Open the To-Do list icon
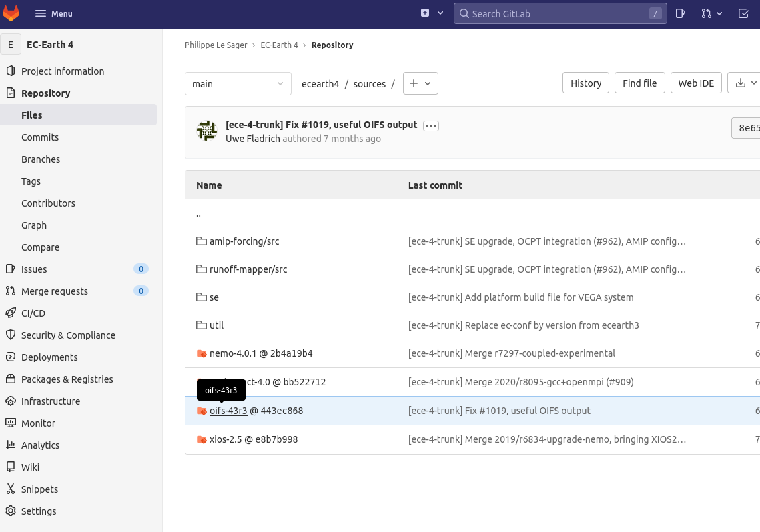Viewport: 760px width, 532px height. pyautogui.click(x=743, y=13)
